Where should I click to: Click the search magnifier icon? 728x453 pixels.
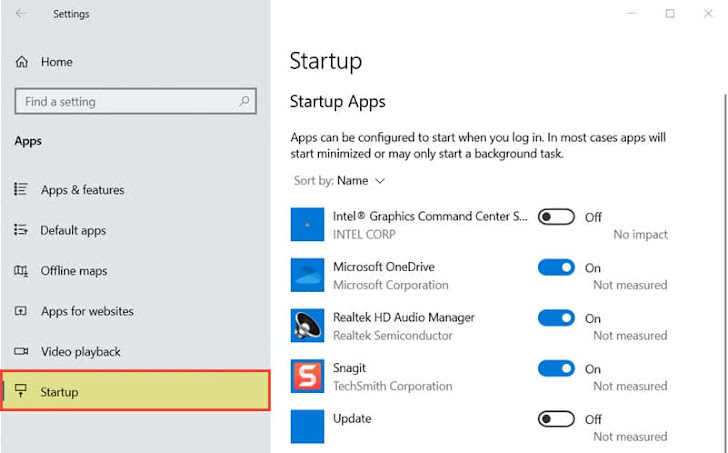(x=244, y=101)
